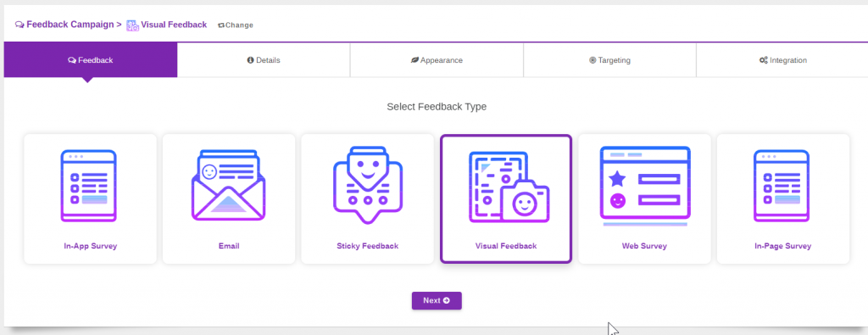The height and width of the screenshot is (335, 868).
Task: Click the Sticky Feedback label
Action: point(368,246)
